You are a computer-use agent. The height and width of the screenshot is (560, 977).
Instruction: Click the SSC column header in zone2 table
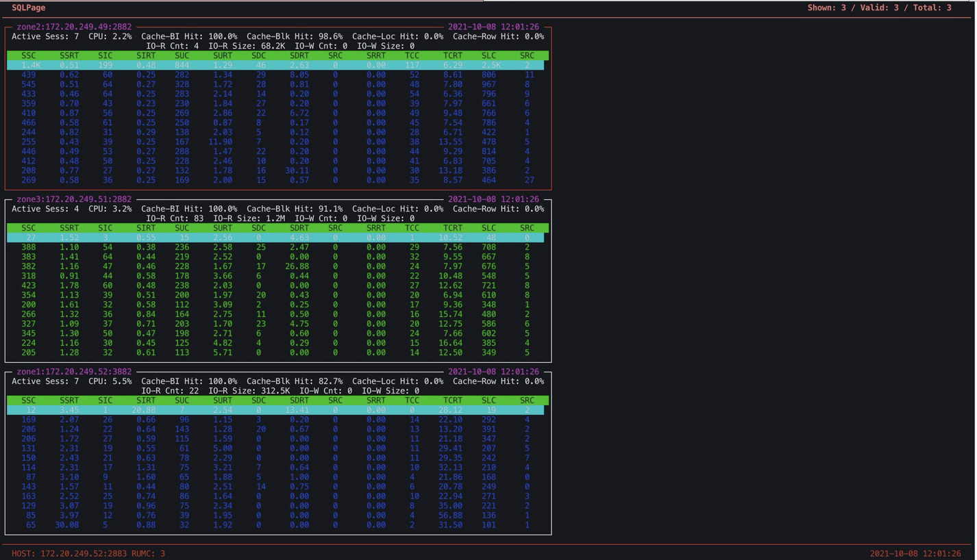pyautogui.click(x=28, y=55)
